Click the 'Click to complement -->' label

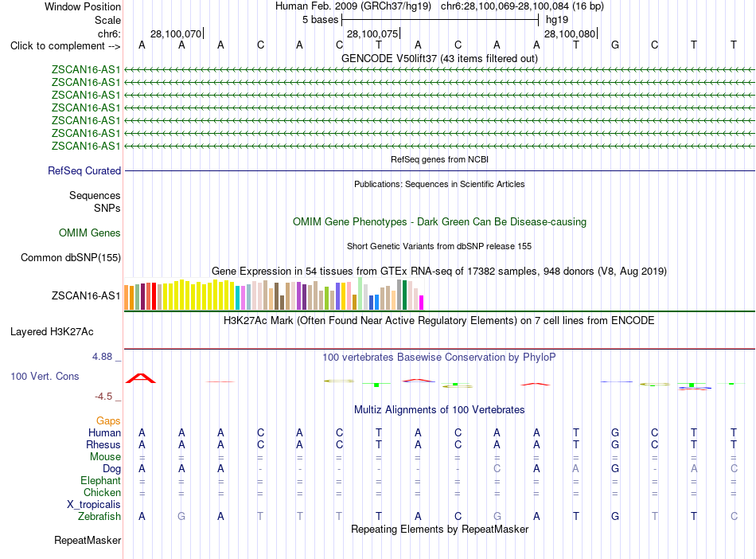pos(65,46)
